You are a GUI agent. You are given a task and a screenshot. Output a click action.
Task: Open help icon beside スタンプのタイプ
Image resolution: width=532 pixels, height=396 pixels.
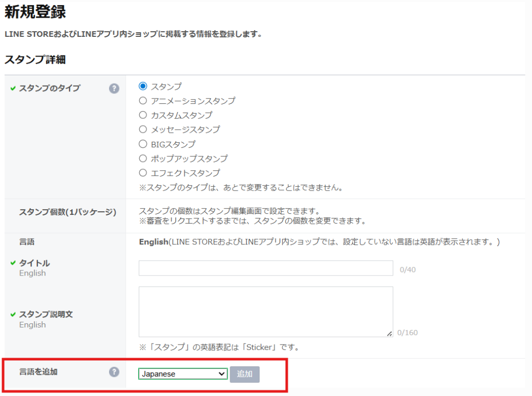point(114,88)
